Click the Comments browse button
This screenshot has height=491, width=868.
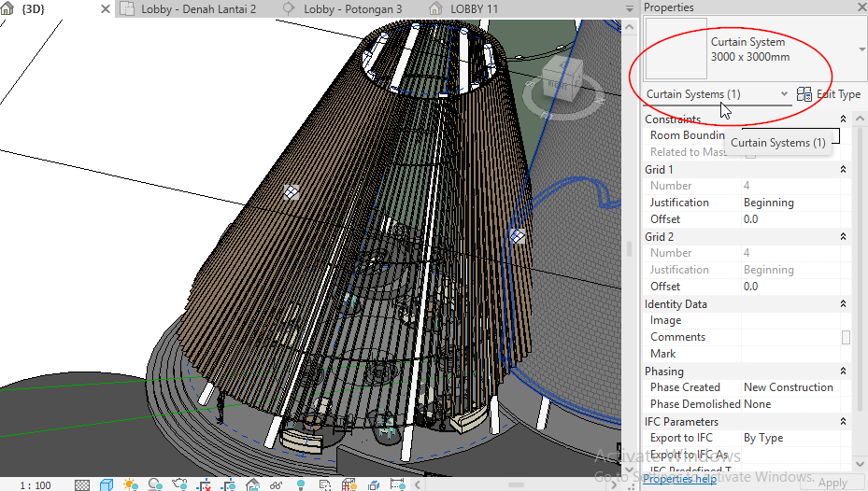coord(846,337)
